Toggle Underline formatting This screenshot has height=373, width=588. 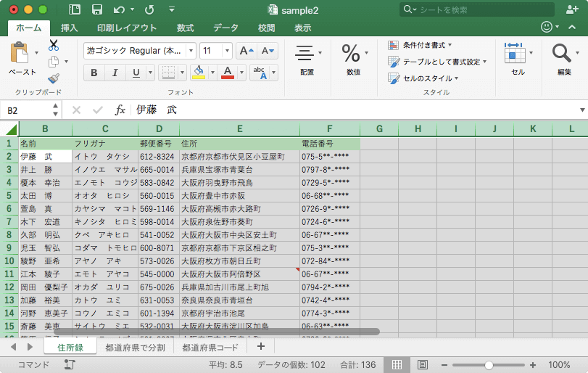(x=136, y=73)
